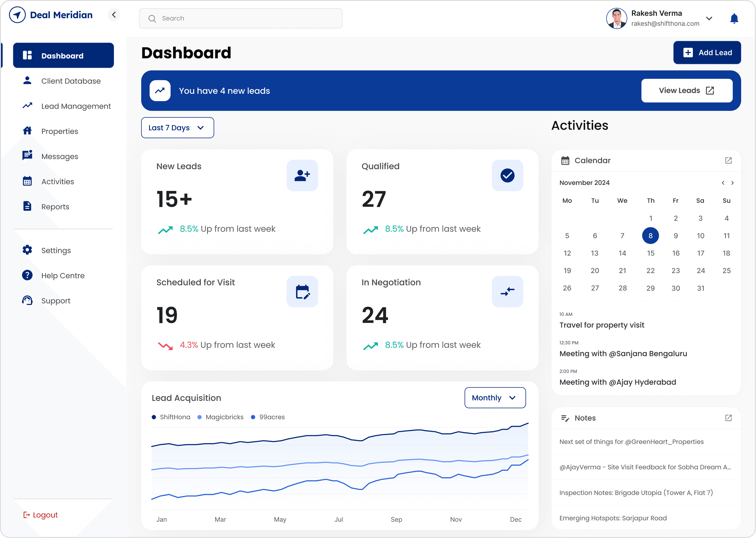Go to previous month in calendar
This screenshot has height=538, width=756.
pyautogui.click(x=723, y=183)
